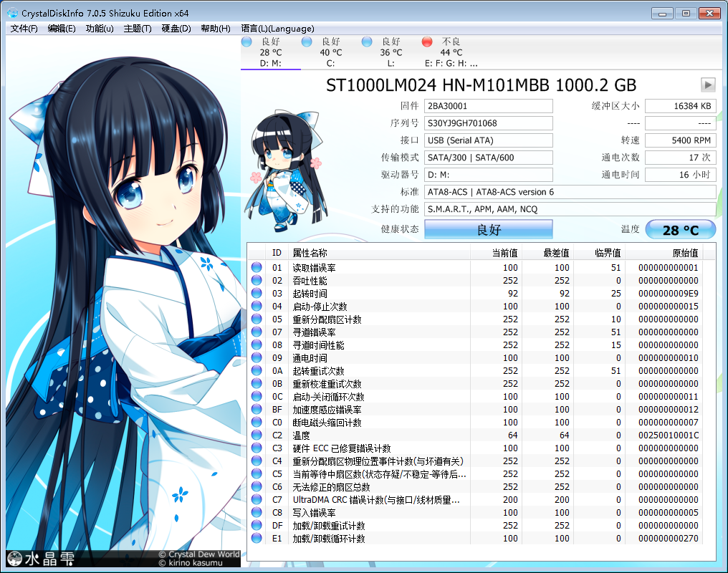Screen dimensions: 728x573
Task: Click the 最差值 column header
Action: click(x=548, y=253)
